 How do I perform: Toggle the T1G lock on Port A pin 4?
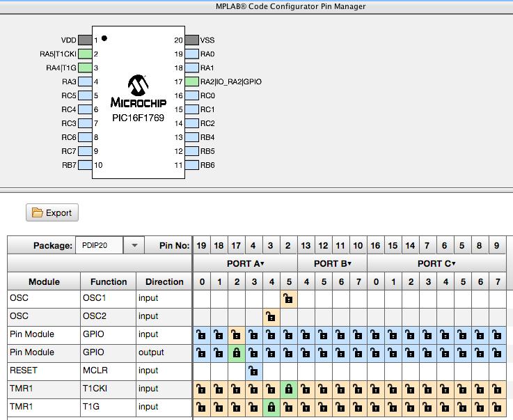pos(271,407)
